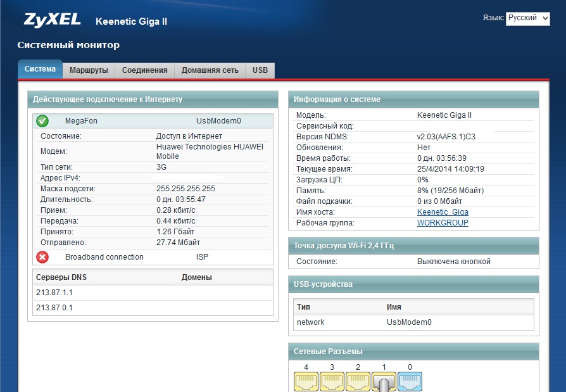The image size is (566, 392).
Task: Click the current time 25/4/2014 14:09:19
Action: pos(451,169)
